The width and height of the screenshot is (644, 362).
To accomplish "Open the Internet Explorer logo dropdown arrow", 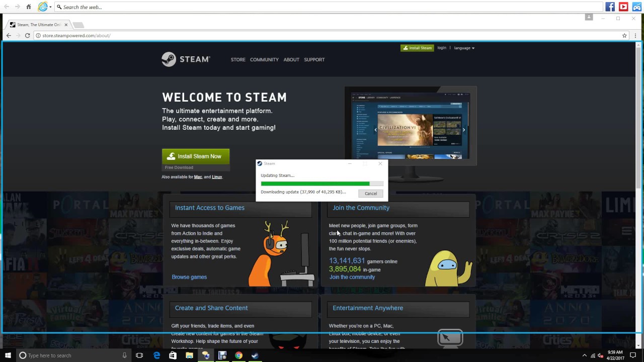I will click(50, 7).
